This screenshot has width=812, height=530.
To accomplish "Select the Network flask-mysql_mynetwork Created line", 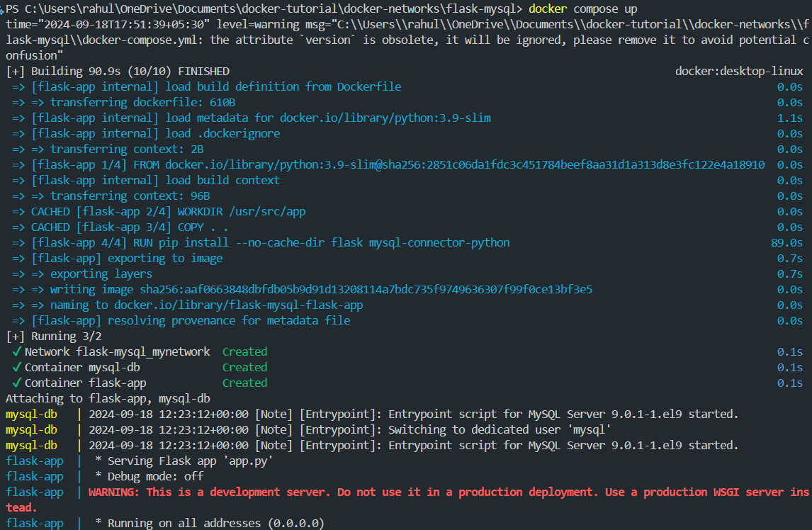I will tap(142, 351).
